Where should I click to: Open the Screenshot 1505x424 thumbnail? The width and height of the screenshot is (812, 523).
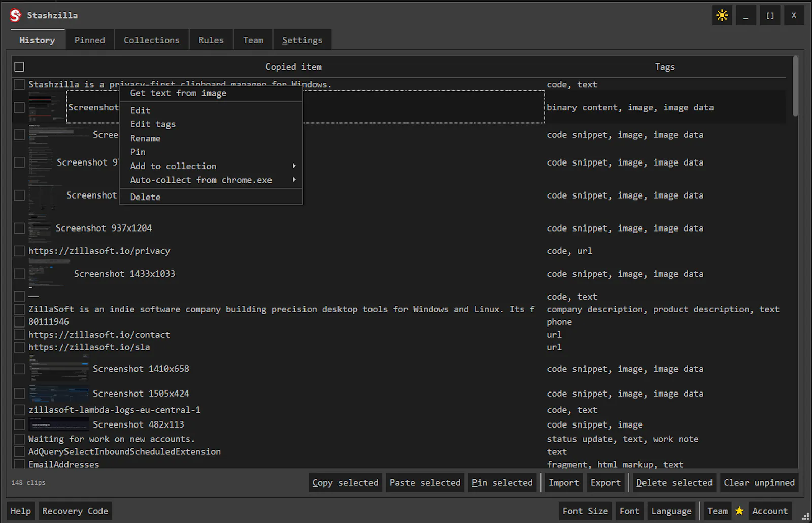[59, 394]
